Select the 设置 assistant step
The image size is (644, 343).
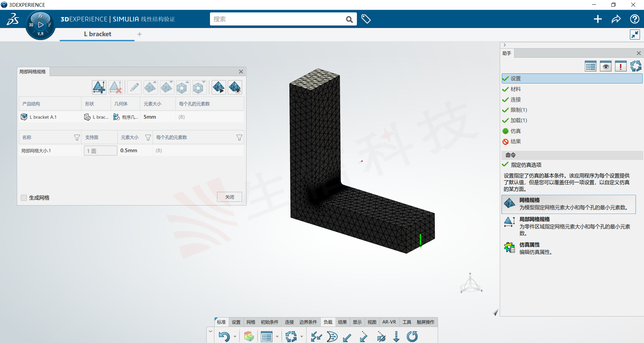coord(572,78)
